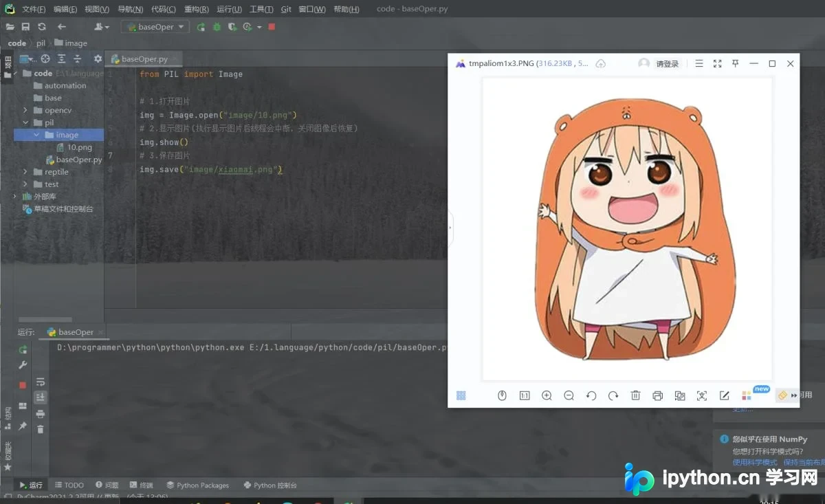Image resolution: width=825 pixels, height=504 pixels.
Task: Click the code breadcrumb
Action: [x=17, y=43]
